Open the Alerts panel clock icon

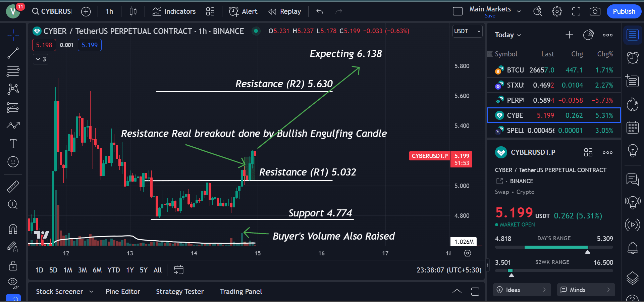[x=633, y=58]
